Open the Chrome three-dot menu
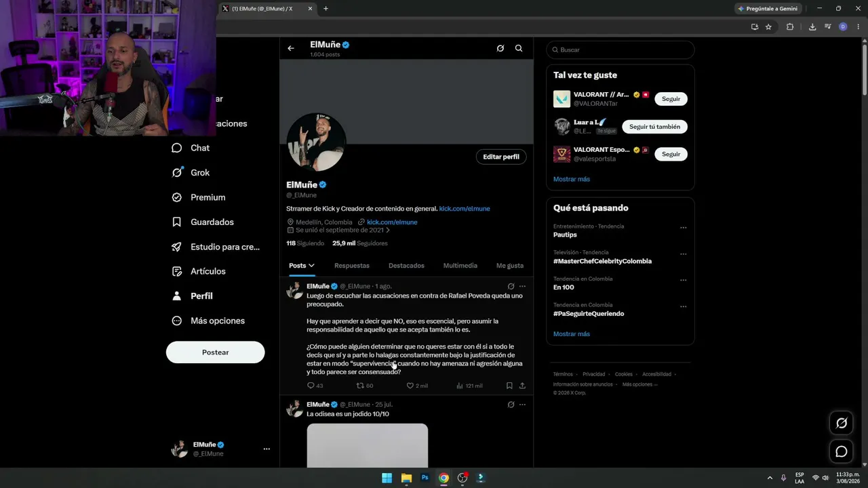This screenshot has width=868, height=488. (x=857, y=27)
